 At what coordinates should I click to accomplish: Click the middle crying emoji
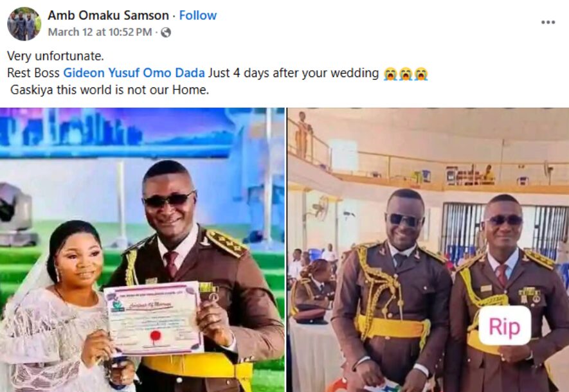(406, 74)
